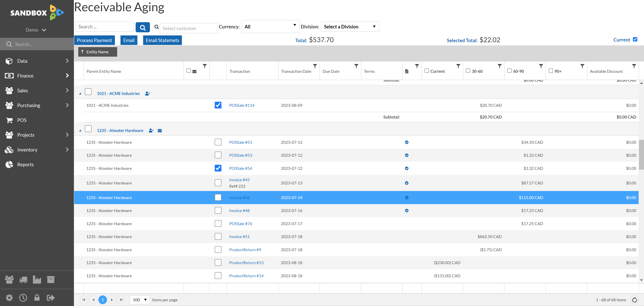Go to next page arrow in pager
Screen dimensions: 644x306
tap(112, 300)
